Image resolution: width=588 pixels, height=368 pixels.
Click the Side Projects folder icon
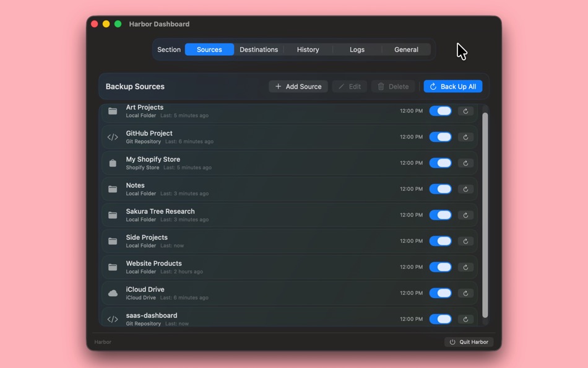(x=113, y=241)
